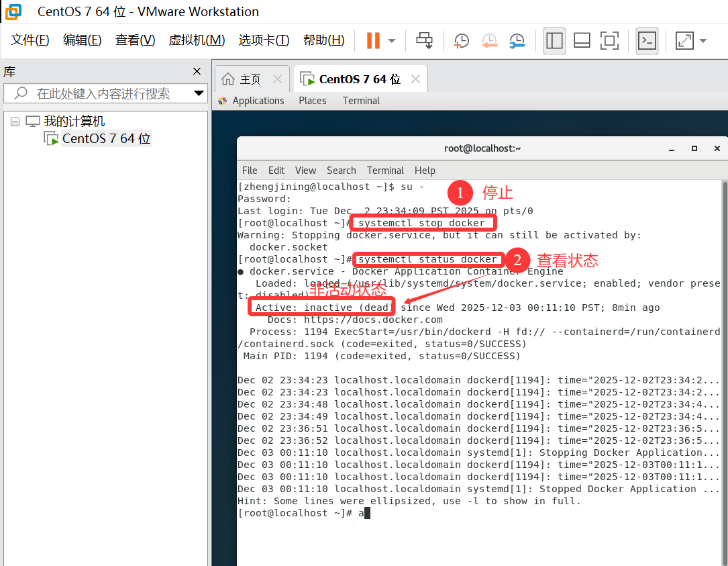Click the library search input field
Viewport: 728px width, 566px height.
pos(101,93)
